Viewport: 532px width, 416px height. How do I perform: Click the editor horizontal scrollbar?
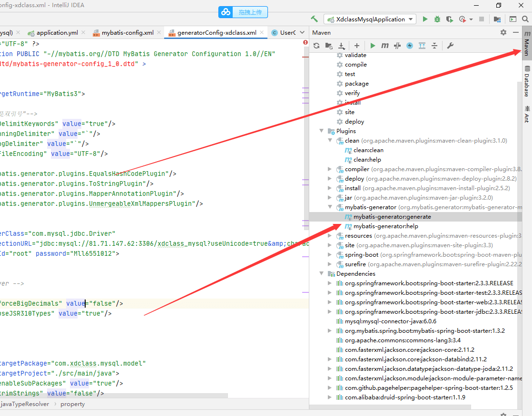(x=114, y=396)
